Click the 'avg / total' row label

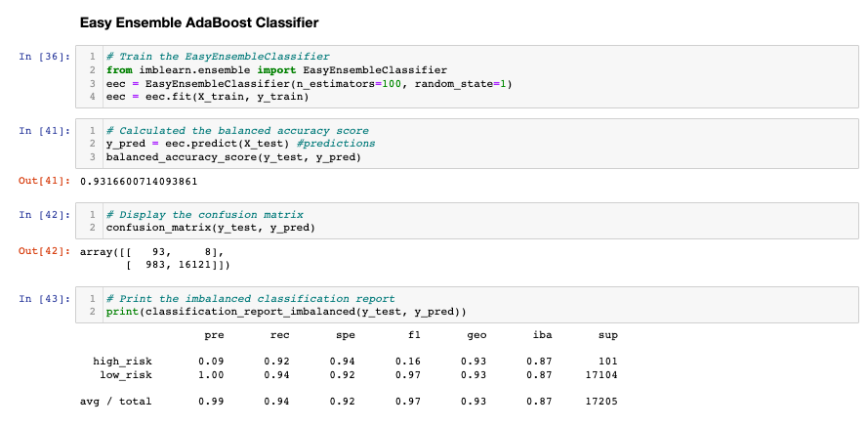pos(115,402)
